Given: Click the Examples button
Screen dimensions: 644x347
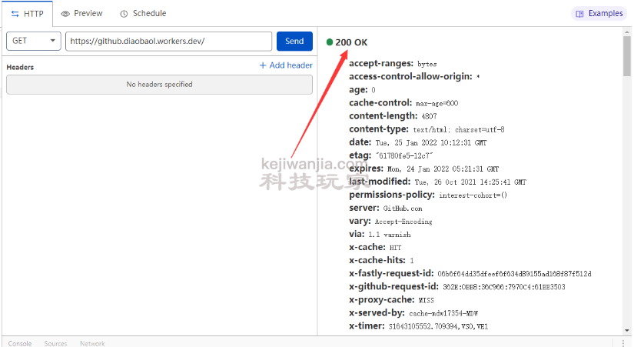Looking at the screenshot, I should coord(599,14).
